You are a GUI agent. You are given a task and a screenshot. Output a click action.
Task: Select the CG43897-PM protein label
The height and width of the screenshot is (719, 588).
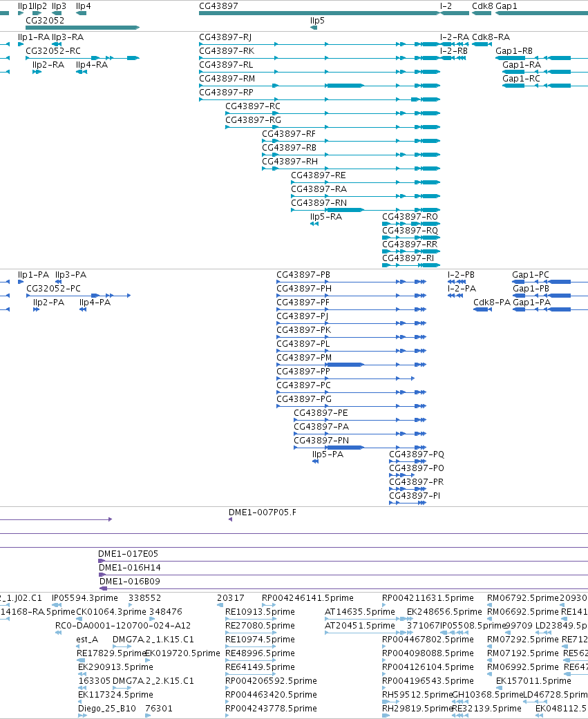[x=304, y=357]
